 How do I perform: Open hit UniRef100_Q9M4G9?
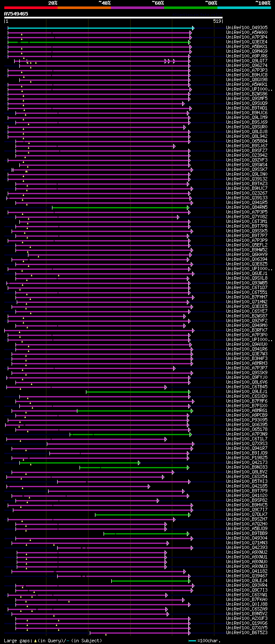(x=246, y=52)
